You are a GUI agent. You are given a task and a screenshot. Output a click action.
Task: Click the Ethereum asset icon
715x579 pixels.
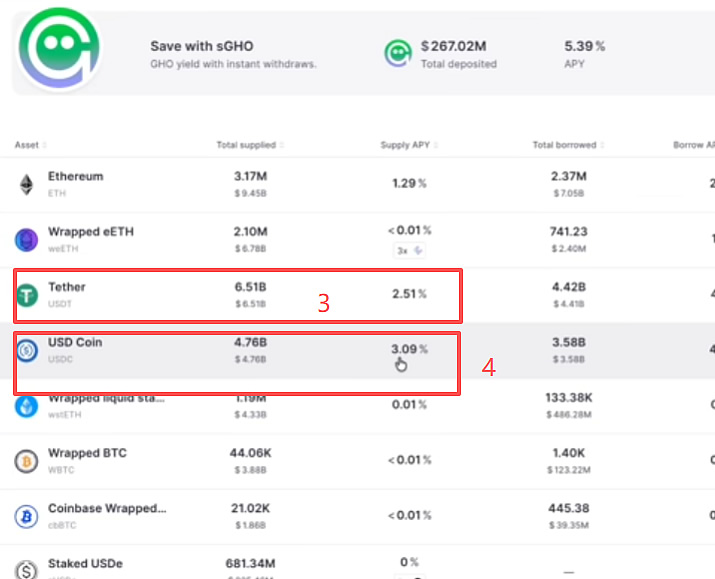[x=26, y=184]
